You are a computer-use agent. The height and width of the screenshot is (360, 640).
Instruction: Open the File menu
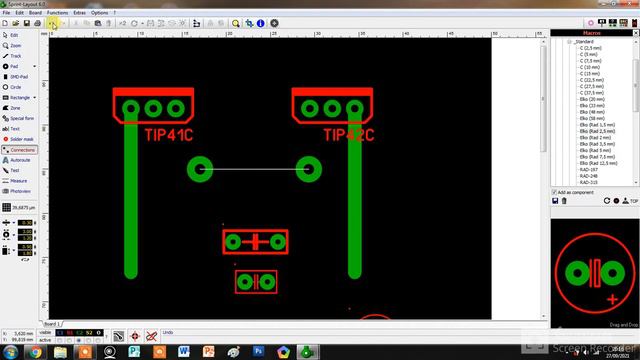tap(6, 13)
